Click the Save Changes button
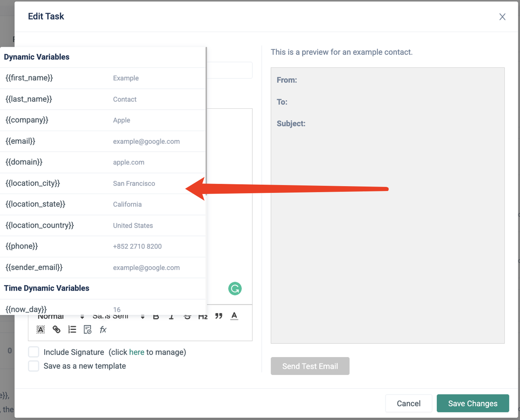520x420 pixels. click(472, 403)
